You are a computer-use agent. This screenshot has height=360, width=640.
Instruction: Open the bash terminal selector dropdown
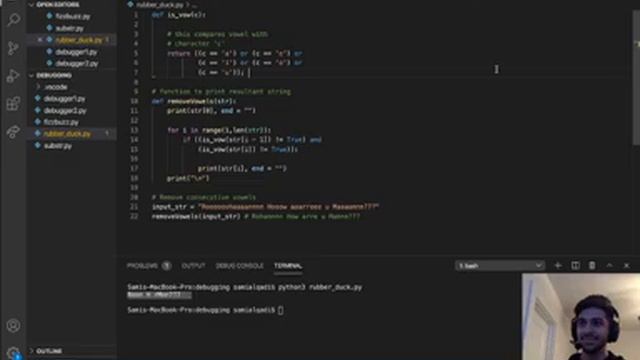(500, 266)
